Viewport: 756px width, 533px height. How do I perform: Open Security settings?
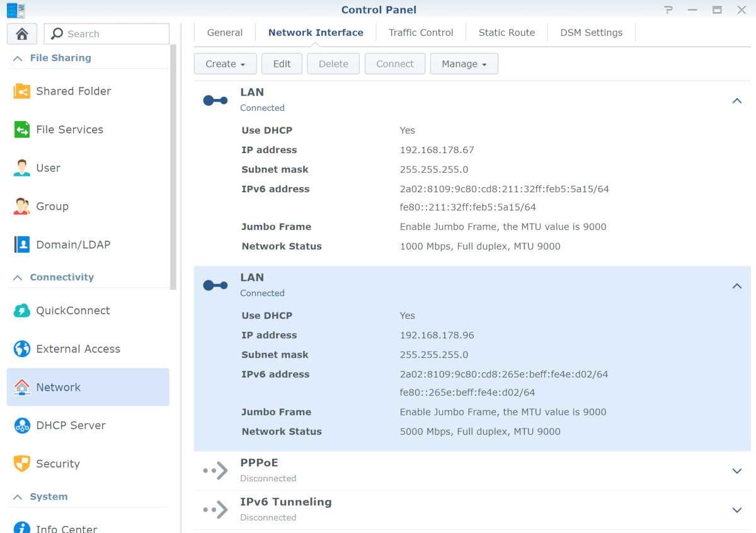57,464
